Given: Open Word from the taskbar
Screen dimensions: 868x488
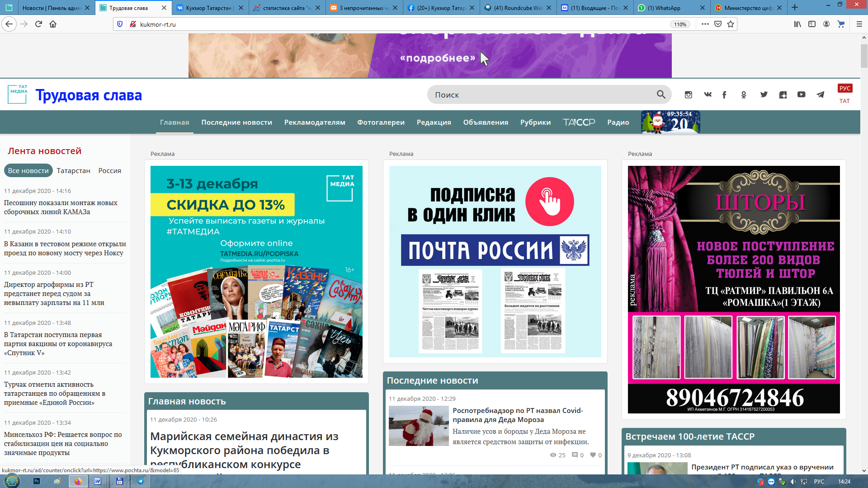Looking at the screenshot, I should pos(98,481).
